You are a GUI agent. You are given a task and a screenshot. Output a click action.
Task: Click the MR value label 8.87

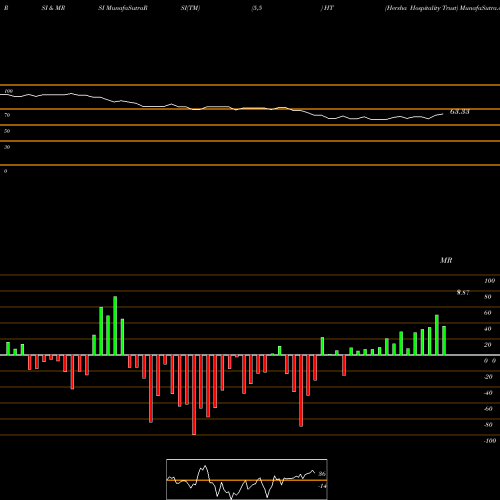point(463,293)
